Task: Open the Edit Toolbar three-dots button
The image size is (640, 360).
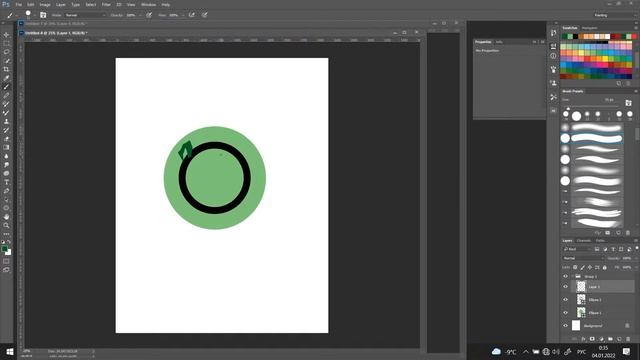Action: click(6, 234)
